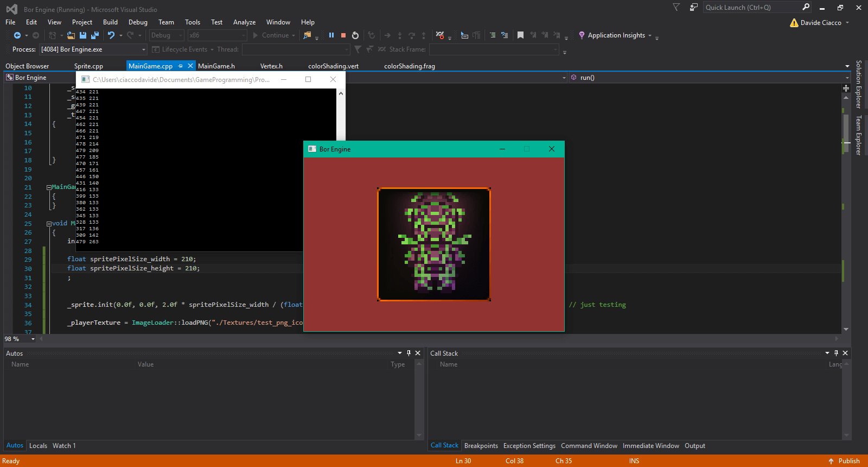Open the send feedback icon
This screenshot has width=868, height=467.
[693, 8]
